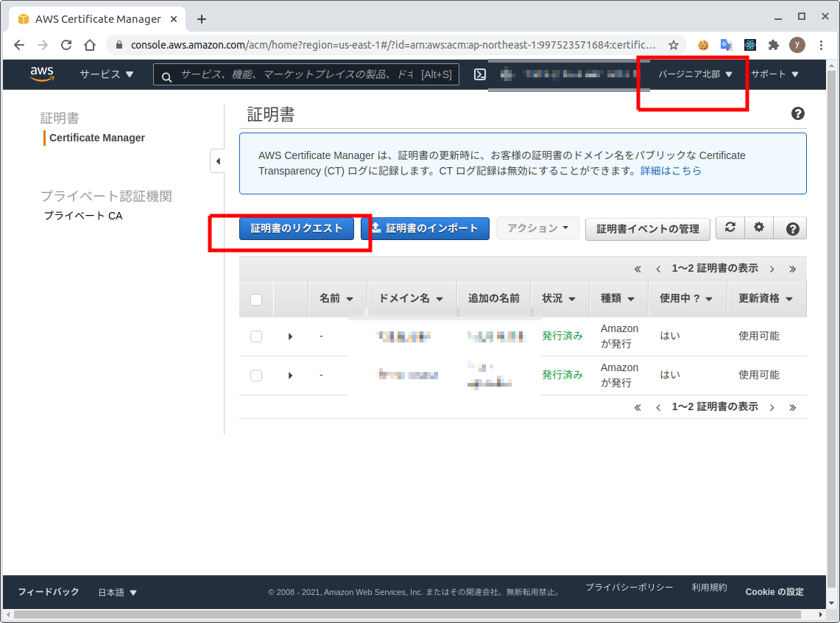Switch to AWS Certificate Manager browser tab
The width and height of the screenshot is (840, 623).
click(x=97, y=19)
